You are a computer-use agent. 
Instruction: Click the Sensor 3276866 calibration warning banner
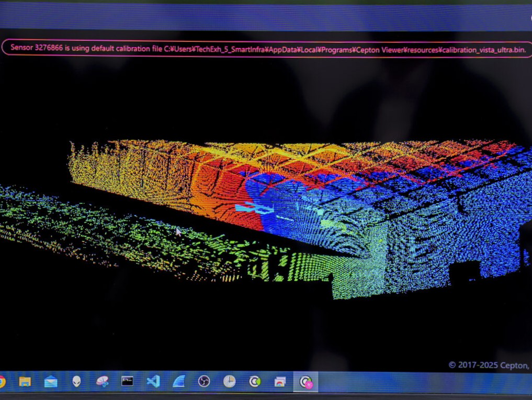click(268, 49)
